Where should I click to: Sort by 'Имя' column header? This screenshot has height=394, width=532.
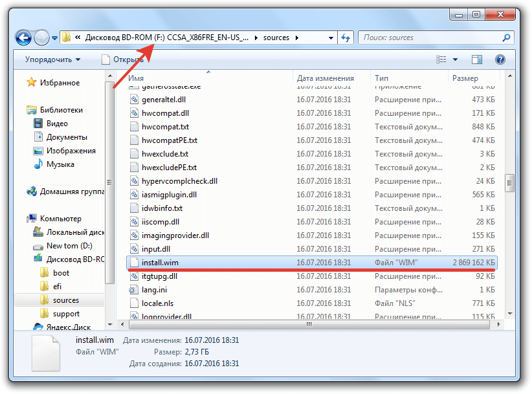point(136,78)
